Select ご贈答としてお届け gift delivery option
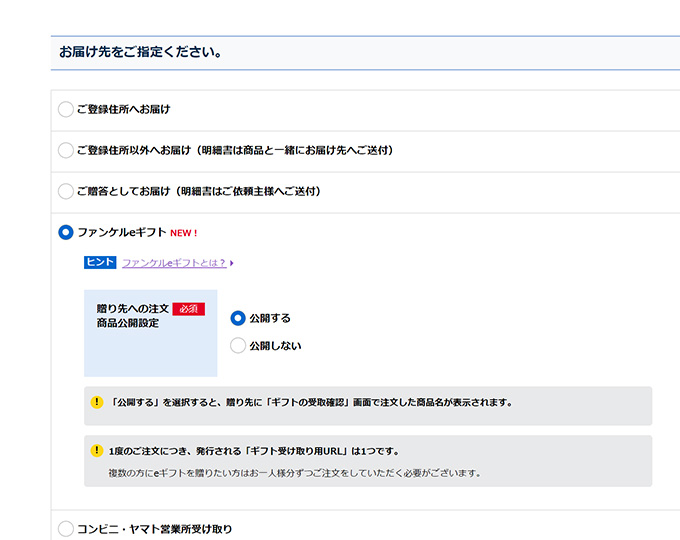Screen dimensions: 680x540 66,191
